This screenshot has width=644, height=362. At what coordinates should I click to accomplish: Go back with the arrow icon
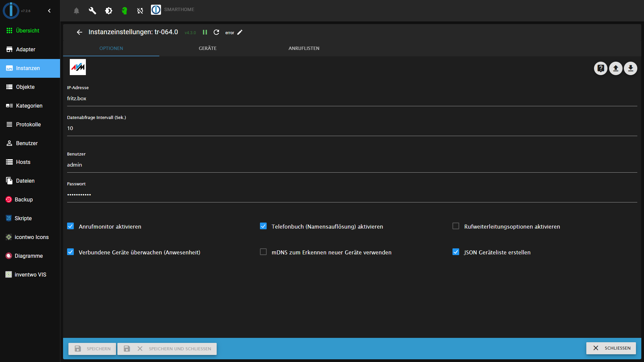(79, 32)
